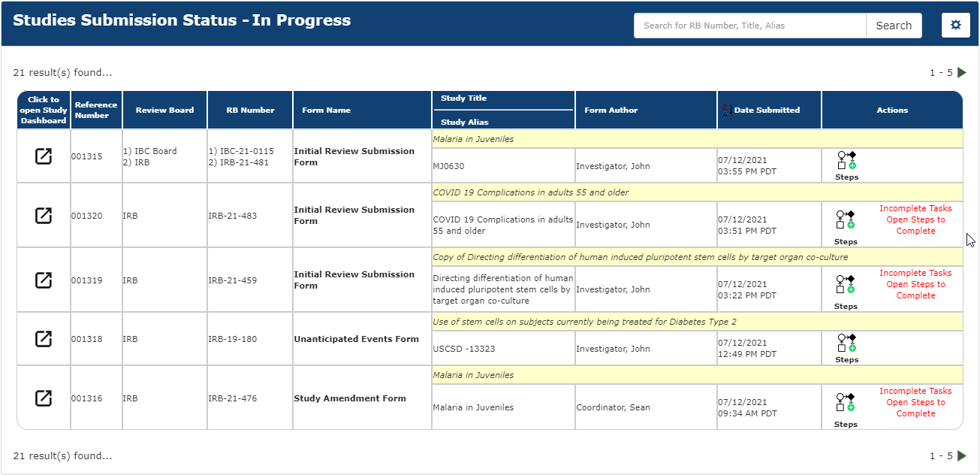Click the Review Board column header
This screenshot has width=980, height=475.
coord(164,110)
